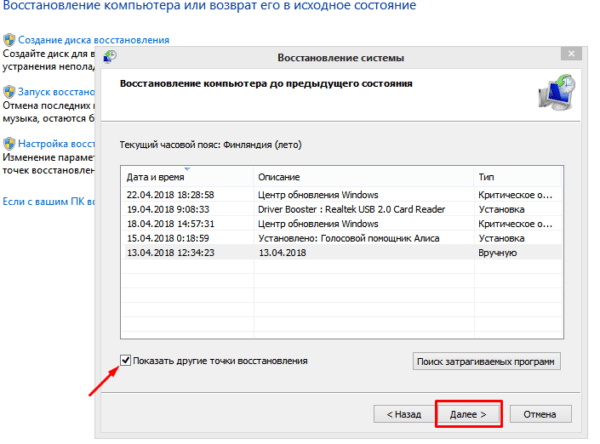This screenshot has height=444, width=600.
Task: Click Центр обновления Windows cell dated 22.04.2018
Action: pyautogui.click(x=318, y=195)
